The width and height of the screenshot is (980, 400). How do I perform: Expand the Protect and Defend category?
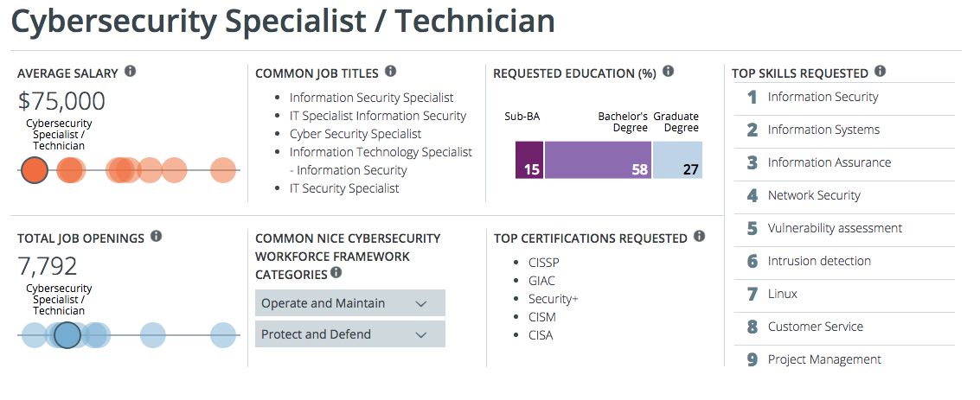[x=349, y=334]
